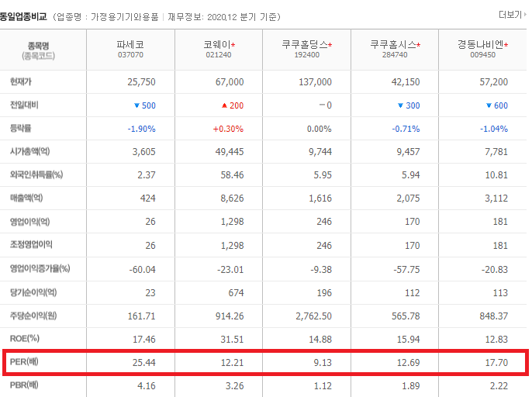
Task: Click the down arrow next to 300
Action: [x=400, y=105]
